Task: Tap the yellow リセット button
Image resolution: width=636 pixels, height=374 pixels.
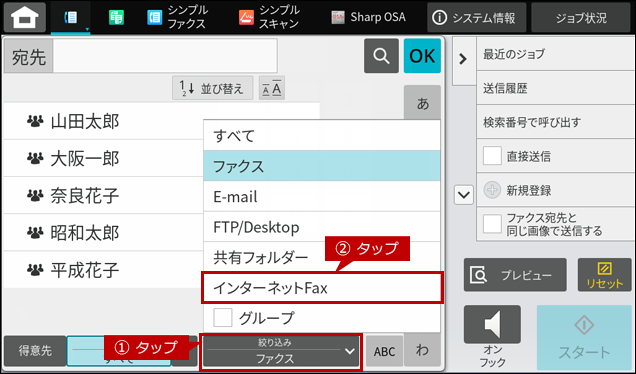Action: click(604, 275)
